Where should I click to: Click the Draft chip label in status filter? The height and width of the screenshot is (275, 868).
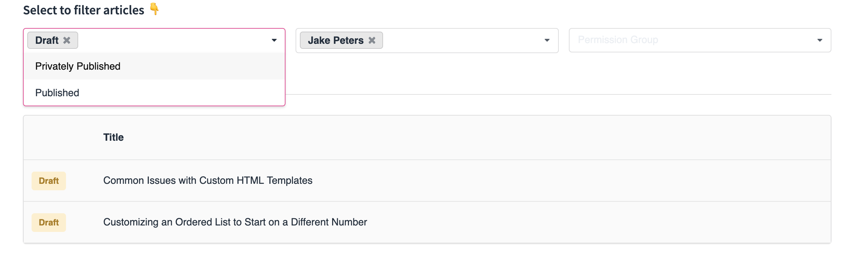[x=47, y=40]
